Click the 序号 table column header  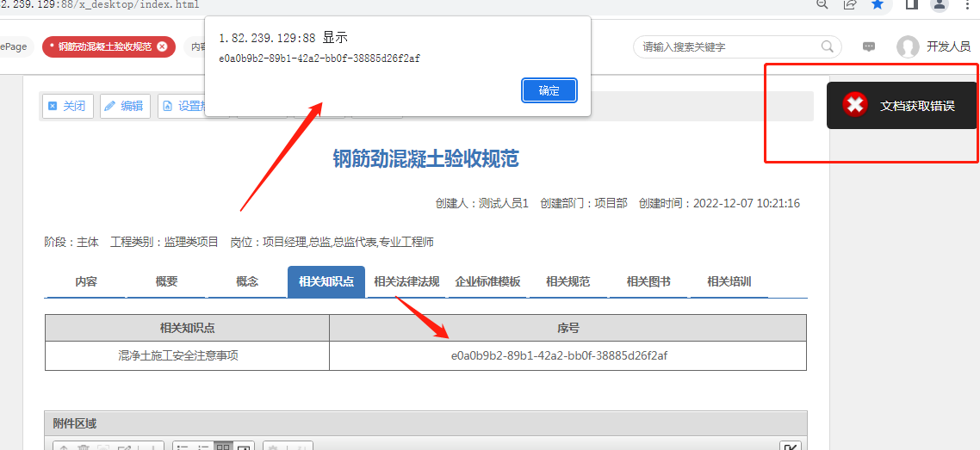568,328
